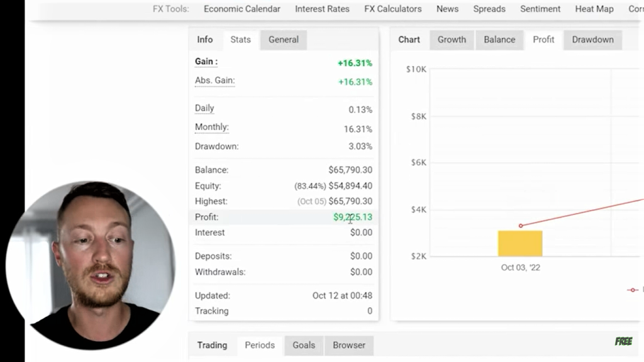The height and width of the screenshot is (362, 644).
Task: Show the Balance chart tab
Action: pos(499,40)
